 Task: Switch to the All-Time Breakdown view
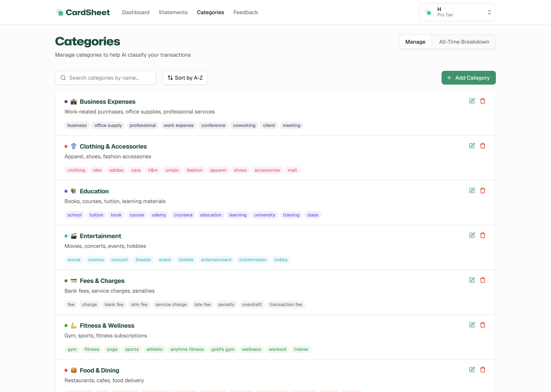click(x=464, y=42)
